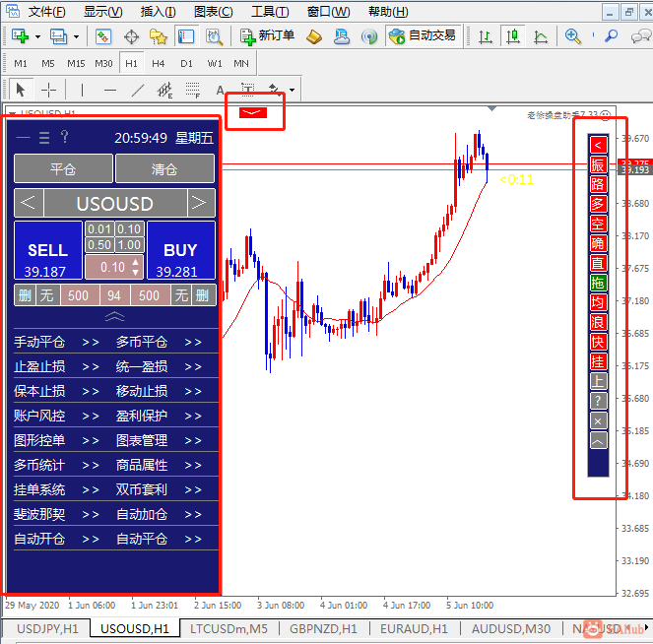Open the 显示(V) menu
Viewport: 653px width, 644px height.
102,12
